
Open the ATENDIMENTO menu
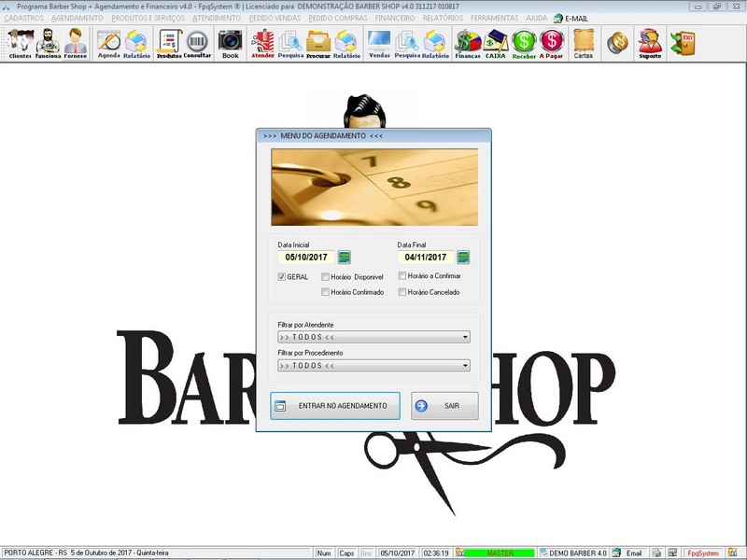coord(217,18)
